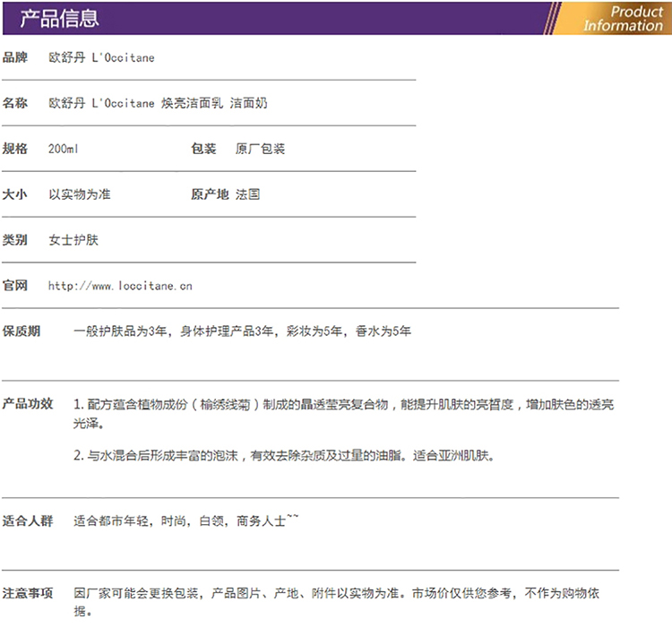Select efficacy point 1 about 晶透莹亮复合物
The height and width of the screenshot is (636, 672).
[x=344, y=414]
